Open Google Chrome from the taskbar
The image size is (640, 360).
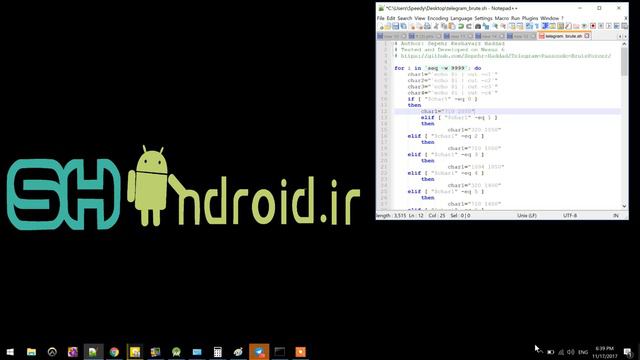[114, 352]
